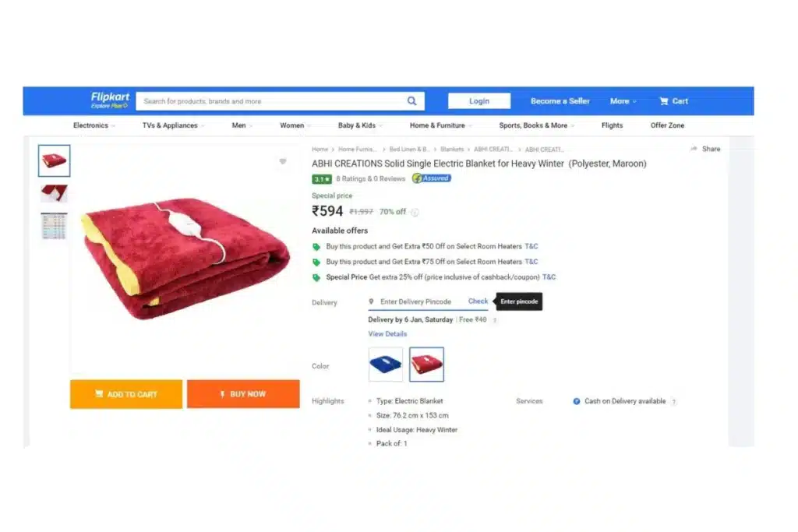Click the Login button

coord(479,100)
